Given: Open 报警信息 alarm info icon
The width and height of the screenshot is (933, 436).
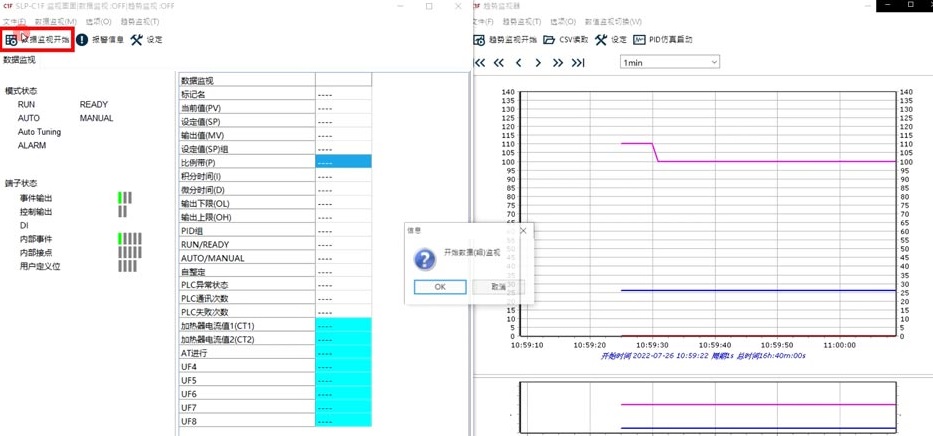Looking at the screenshot, I should (83, 40).
